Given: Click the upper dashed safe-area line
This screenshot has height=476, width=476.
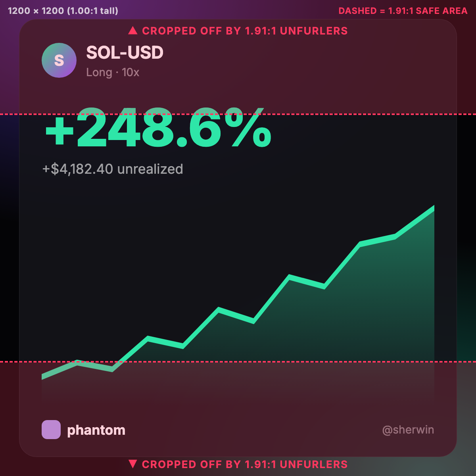Looking at the screenshot, I should (x=238, y=114).
